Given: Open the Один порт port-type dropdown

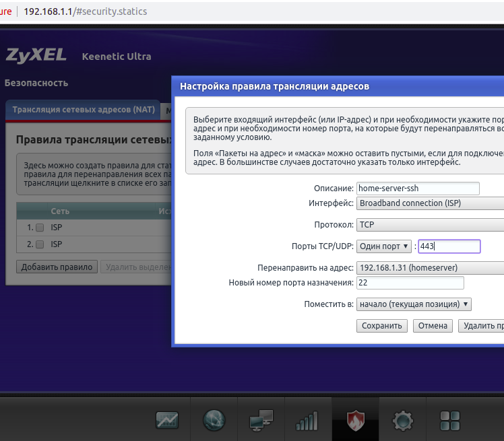Looking at the screenshot, I should coord(384,246).
